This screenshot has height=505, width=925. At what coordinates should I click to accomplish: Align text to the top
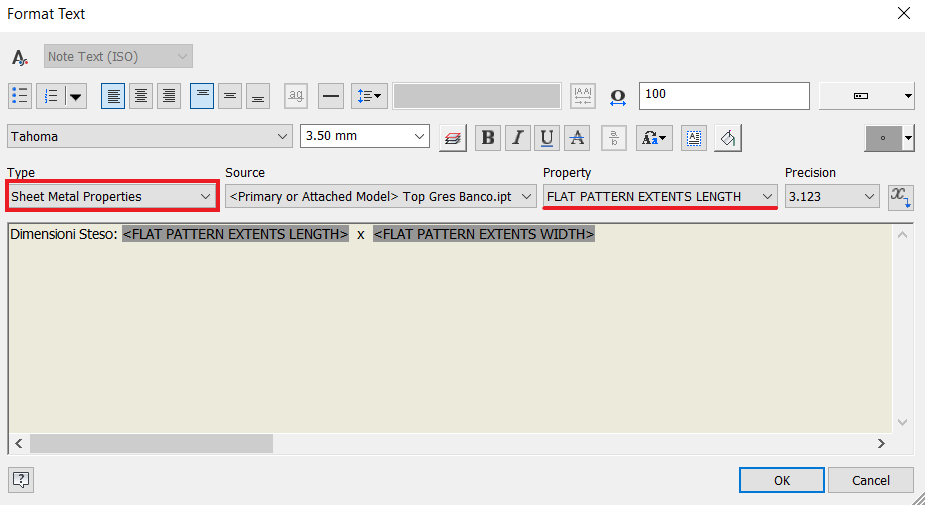[x=202, y=96]
